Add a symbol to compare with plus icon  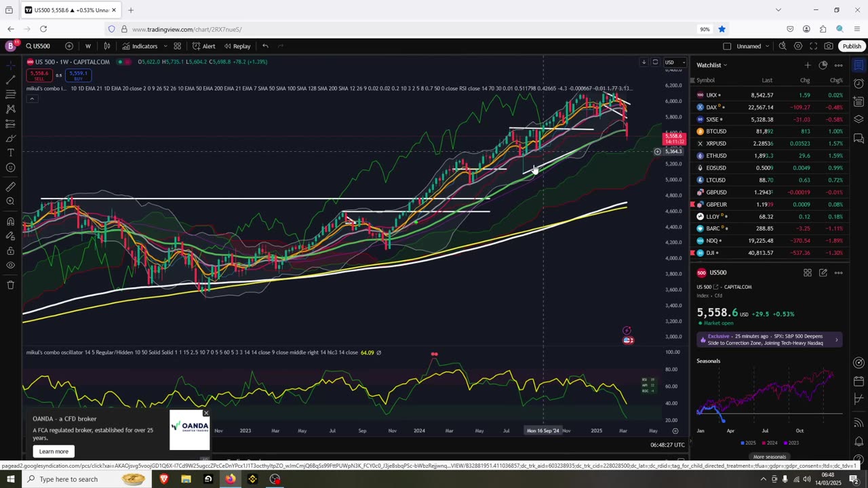[x=69, y=46]
